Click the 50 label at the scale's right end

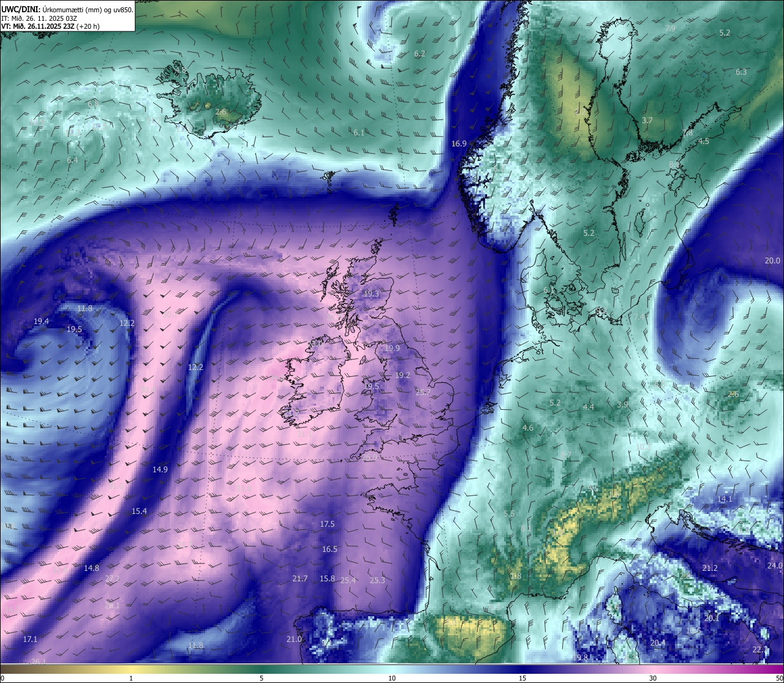pyautogui.click(x=779, y=678)
